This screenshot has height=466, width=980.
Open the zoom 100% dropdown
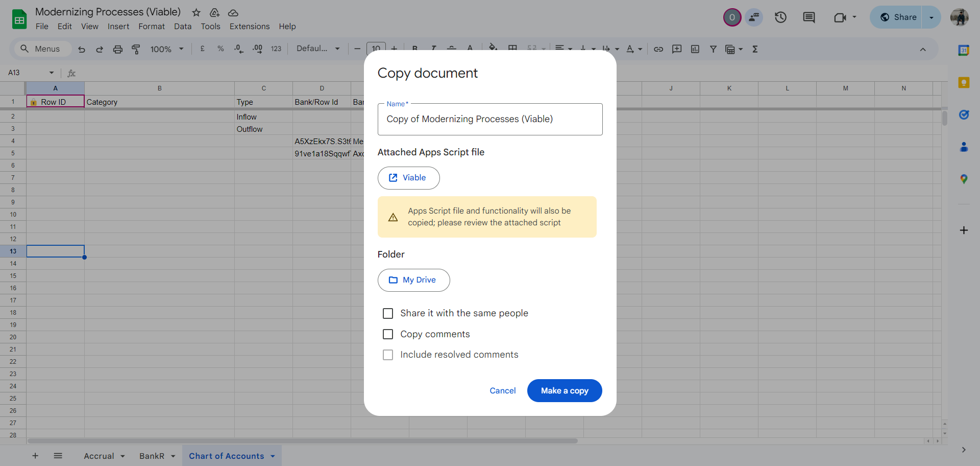pos(166,49)
